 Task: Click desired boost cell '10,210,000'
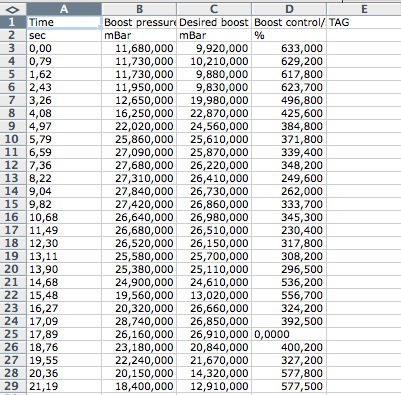(x=214, y=61)
